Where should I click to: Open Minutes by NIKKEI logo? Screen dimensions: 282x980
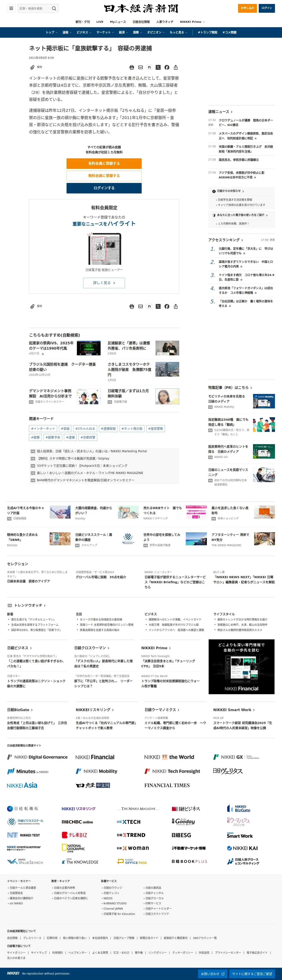(28, 771)
